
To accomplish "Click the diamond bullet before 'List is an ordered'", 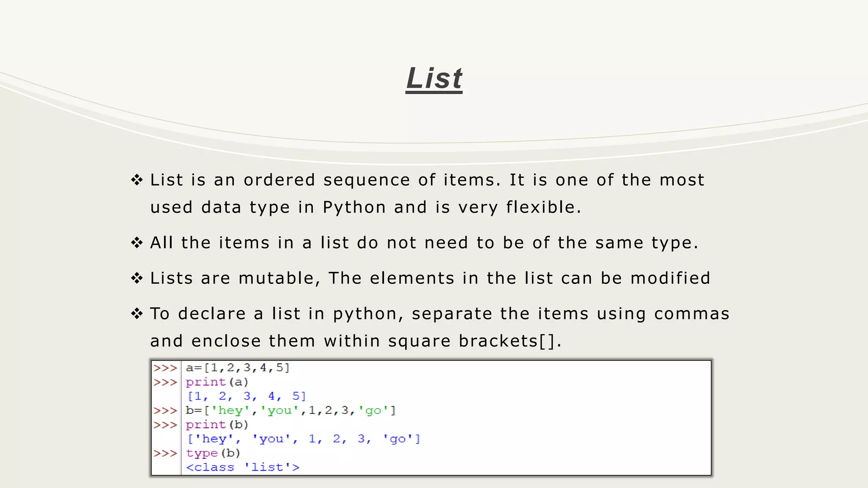I will coord(137,180).
